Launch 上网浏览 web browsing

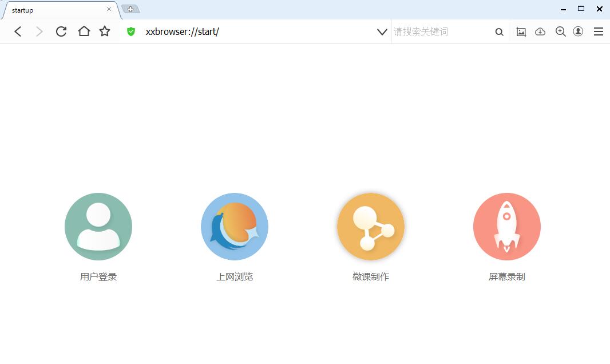click(x=234, y=226)
